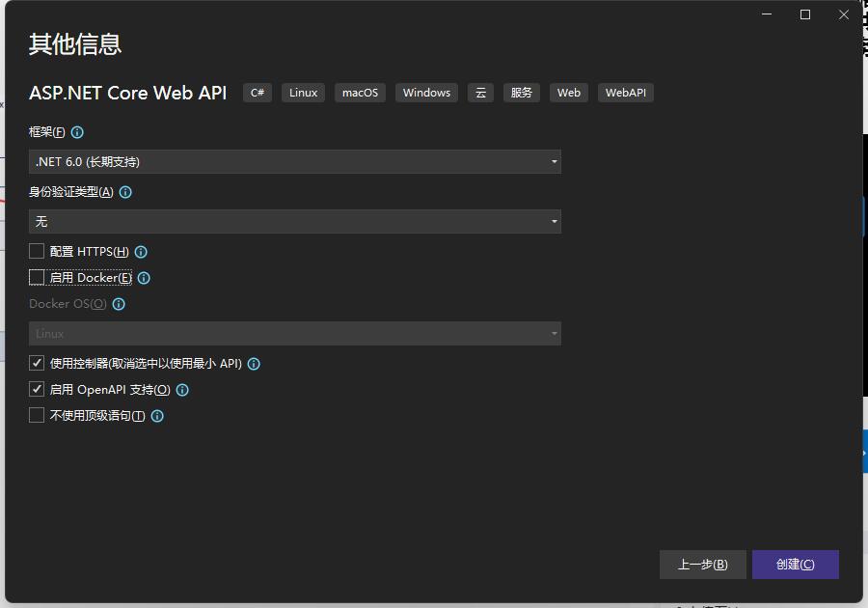Viewport: 868px width, 608px height.
Task: Click info icon next to 启用 OpenAPI 支持
Action: coord(182,390)
